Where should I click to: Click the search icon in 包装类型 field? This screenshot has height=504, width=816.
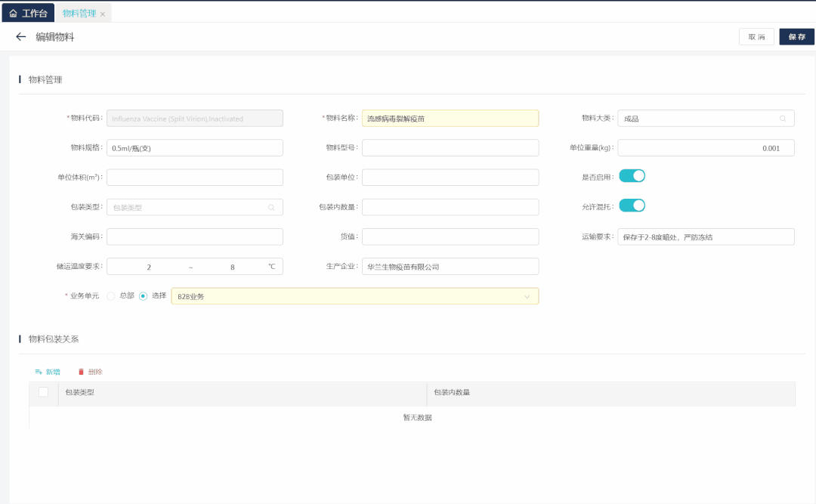pyautogui.click(x=271, y=207)
